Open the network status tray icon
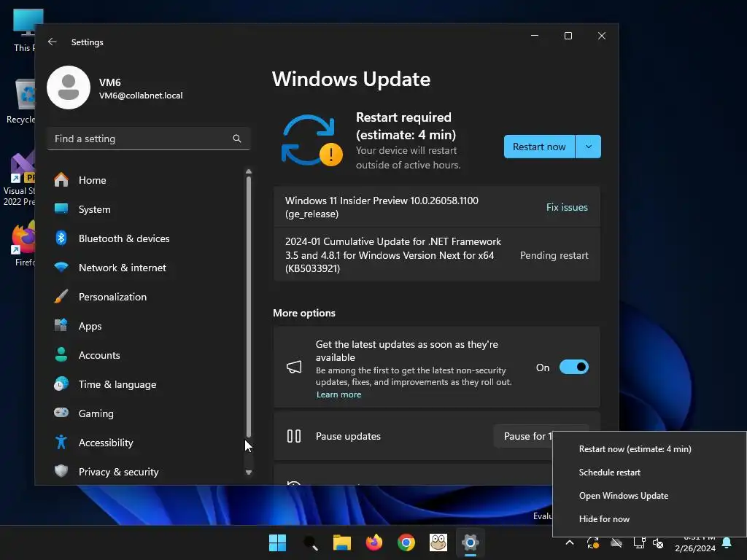 [639, 542]
